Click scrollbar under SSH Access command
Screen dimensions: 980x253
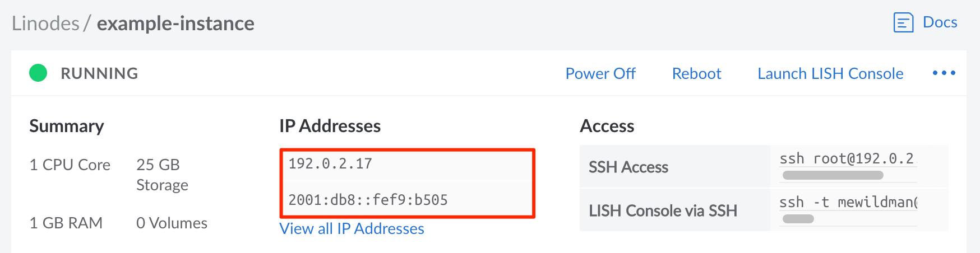[833, 176]
